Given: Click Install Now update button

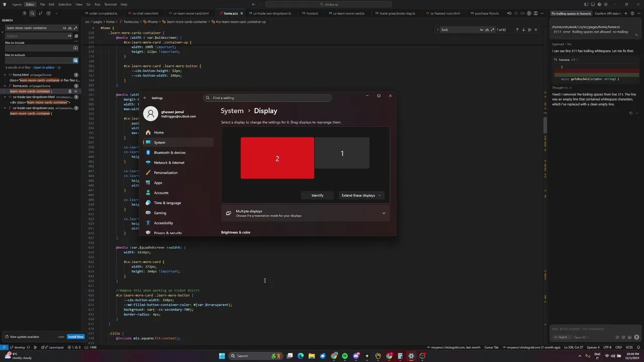Looking at the screenshot, I should click(75, 337).
